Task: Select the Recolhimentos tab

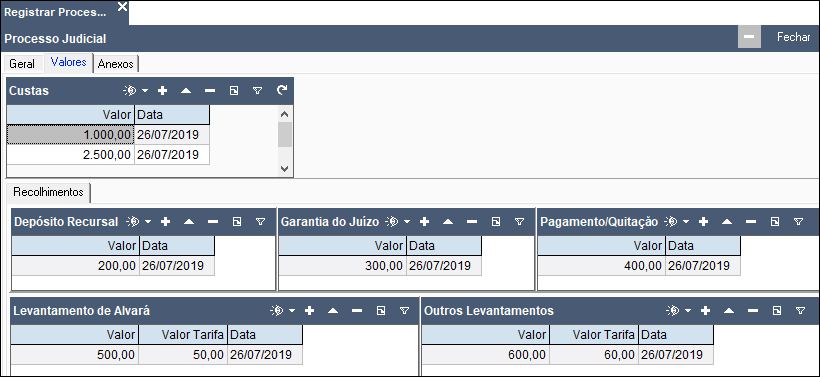Action: coord(49,192)
